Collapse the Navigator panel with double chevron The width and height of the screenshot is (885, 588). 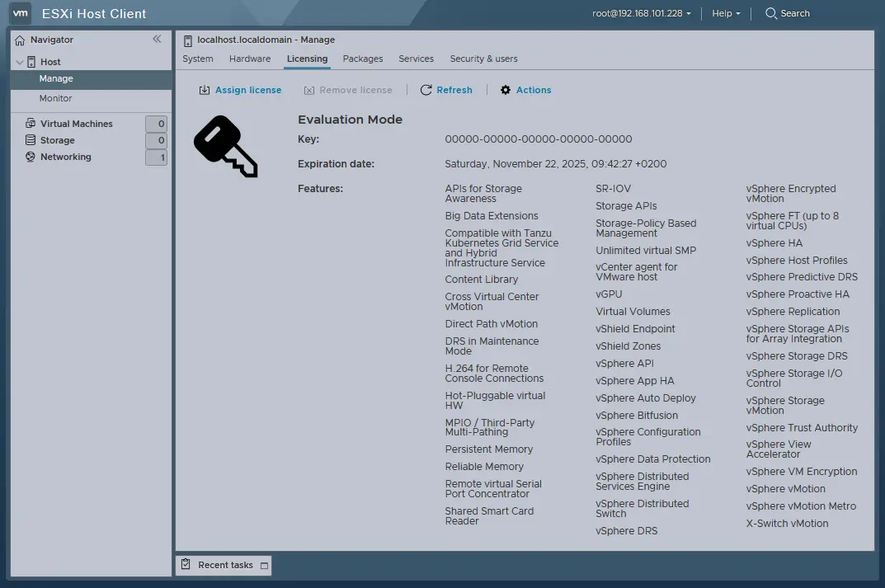click(157, 39)
